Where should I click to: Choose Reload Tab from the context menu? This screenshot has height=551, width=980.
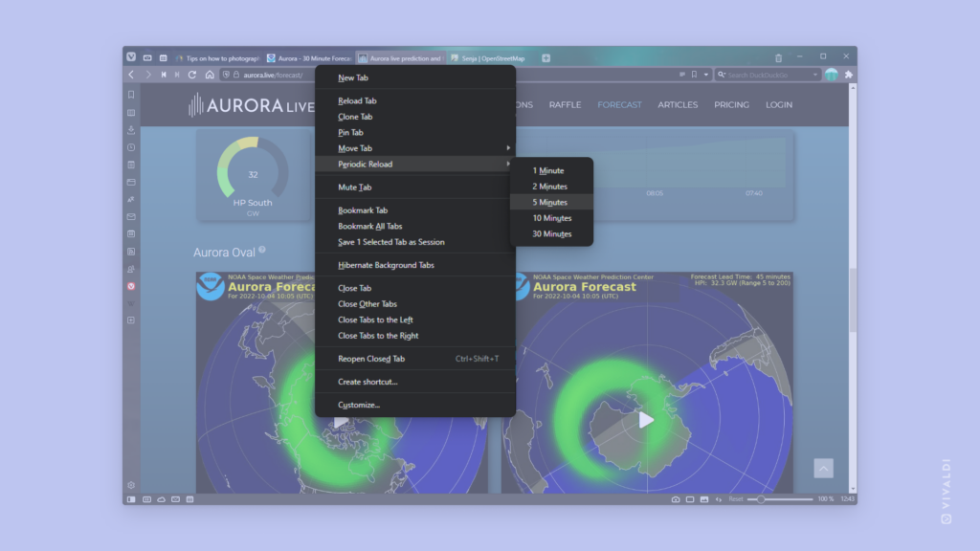tap(415, 100)
